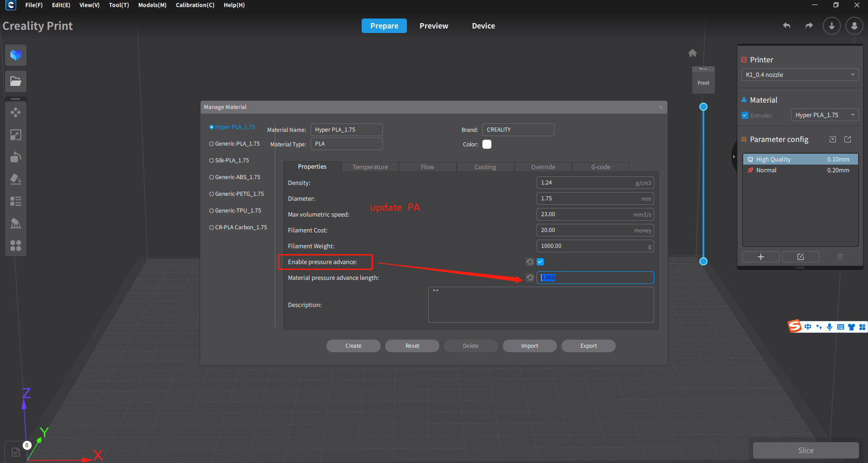Click the Import button
The height and width of the screenshot is (463, 868).
pos(530,346)
